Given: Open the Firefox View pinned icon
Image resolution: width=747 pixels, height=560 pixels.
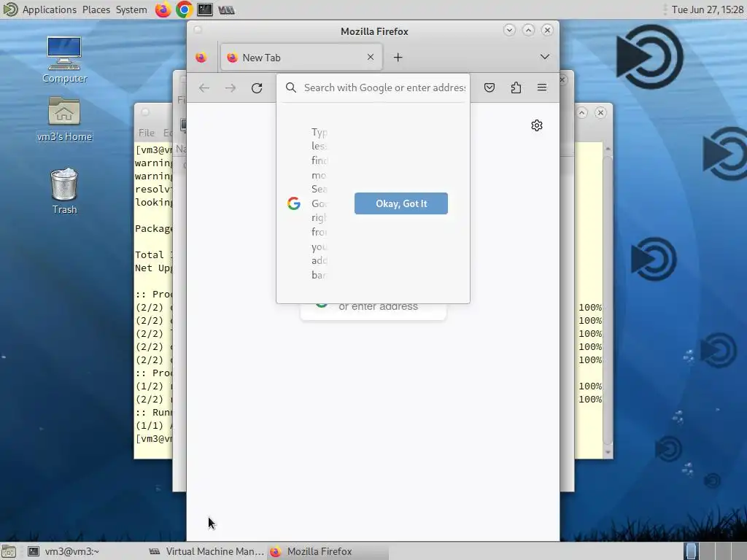Looking at the screenshot, I should click(x=201, y=58).
